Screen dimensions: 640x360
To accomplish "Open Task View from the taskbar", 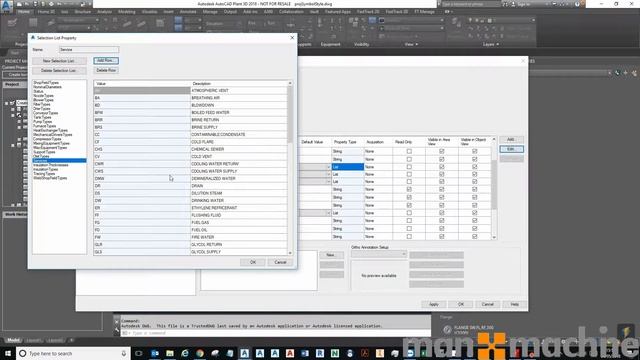I will (x=139, y=353).
